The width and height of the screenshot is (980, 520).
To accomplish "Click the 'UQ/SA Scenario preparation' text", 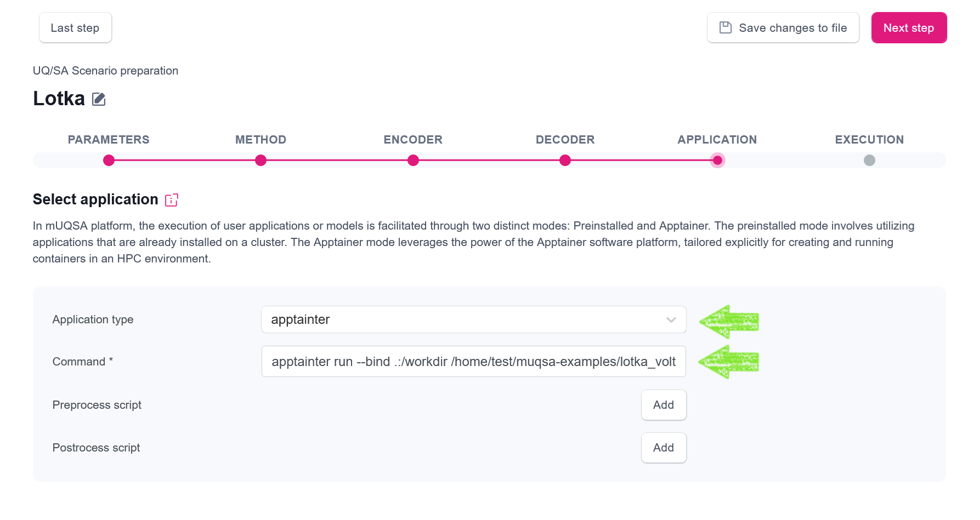I will tap(105, 71).
